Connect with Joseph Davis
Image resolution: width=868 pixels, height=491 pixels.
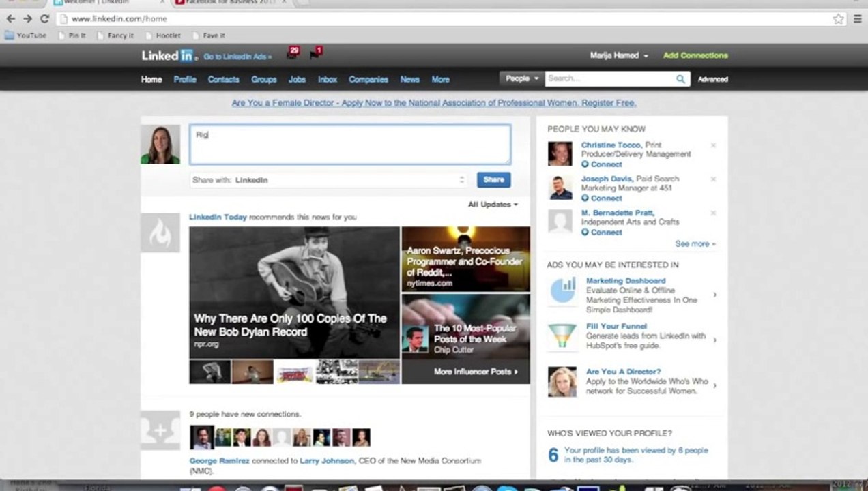[602, 198]
